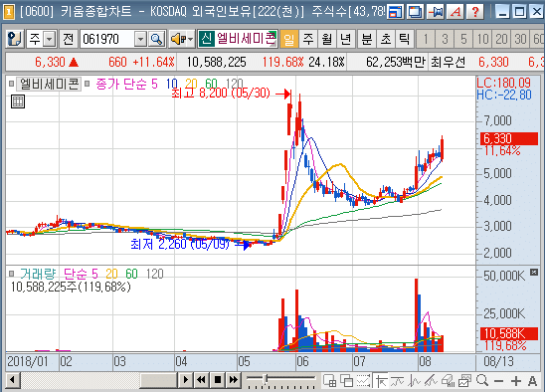Click the eraser with bars icon
Image resolution: width=545 pixels, height=392 pixels.
[x=448, y=380]
